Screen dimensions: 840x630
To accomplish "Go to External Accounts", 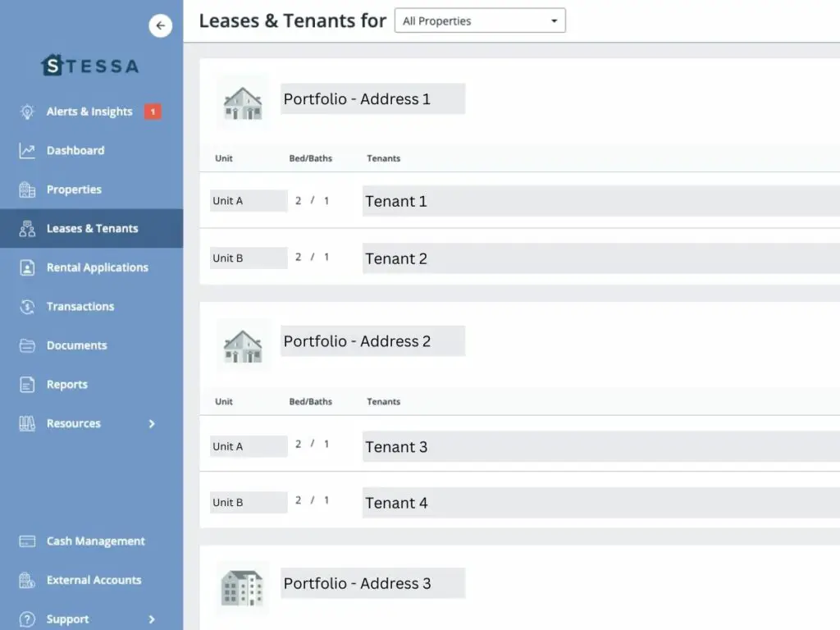I will (94, 580).
